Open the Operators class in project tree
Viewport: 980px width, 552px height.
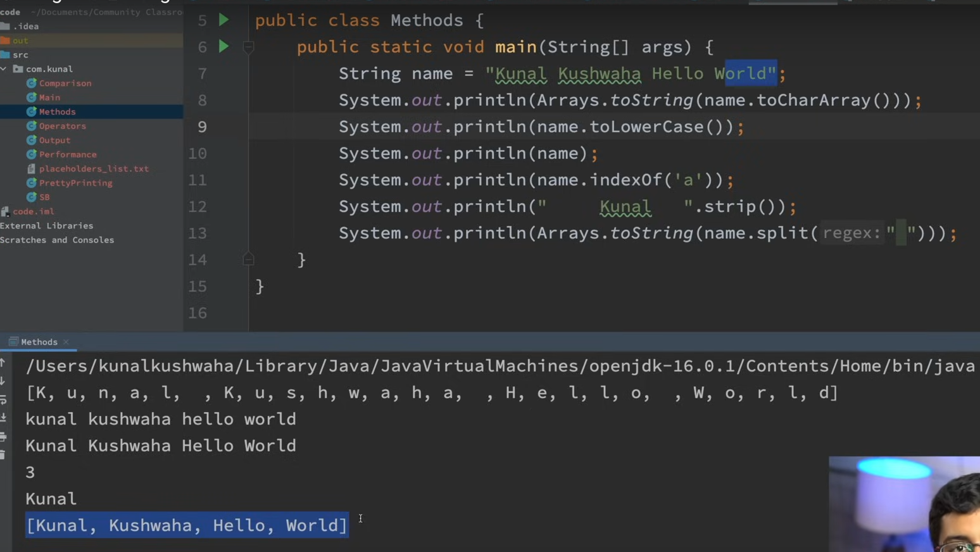(x=62, y=126)
